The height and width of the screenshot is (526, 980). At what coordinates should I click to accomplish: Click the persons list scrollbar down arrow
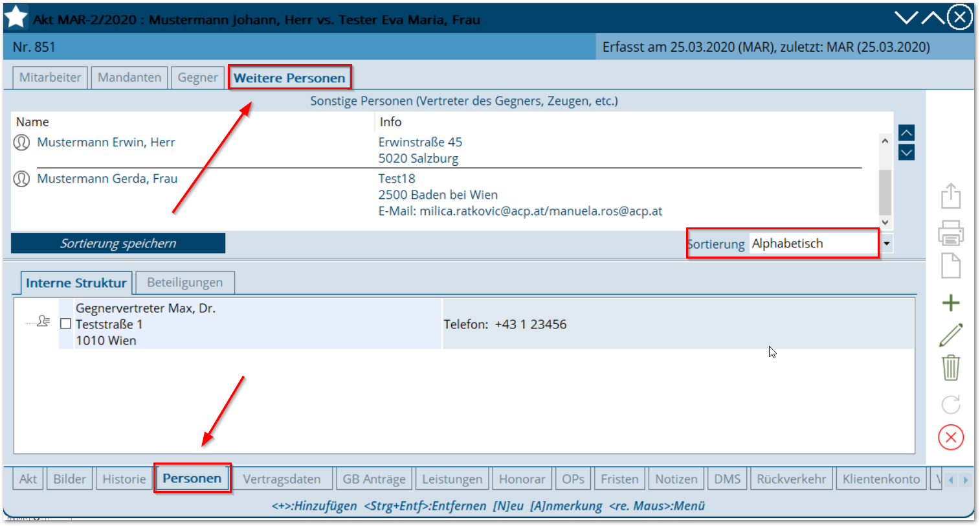pyautogui.click(x=885, y=222)
